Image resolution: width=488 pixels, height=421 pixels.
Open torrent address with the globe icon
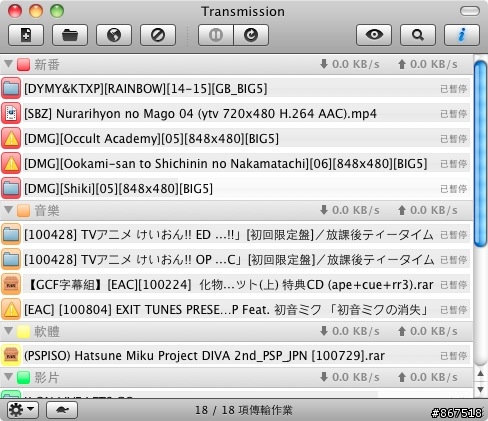[x=114, y=35]
